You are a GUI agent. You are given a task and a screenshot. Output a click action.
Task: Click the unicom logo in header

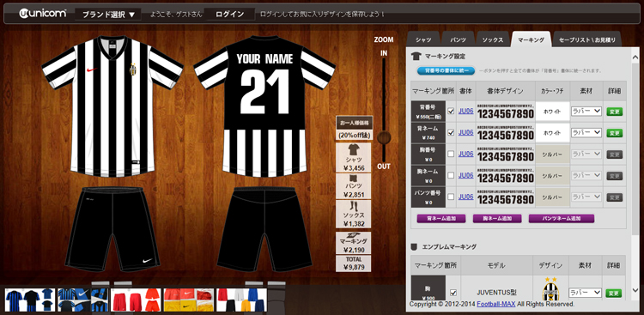click(42, 14)
